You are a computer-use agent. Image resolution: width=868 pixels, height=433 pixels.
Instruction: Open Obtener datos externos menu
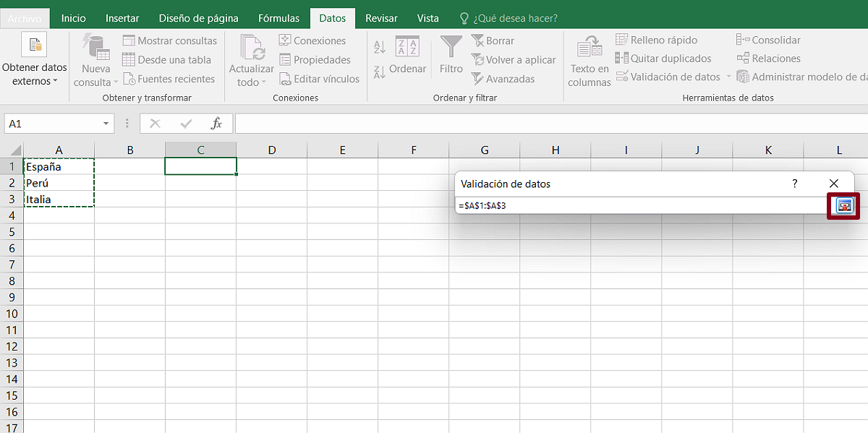[x=34, y=61]
